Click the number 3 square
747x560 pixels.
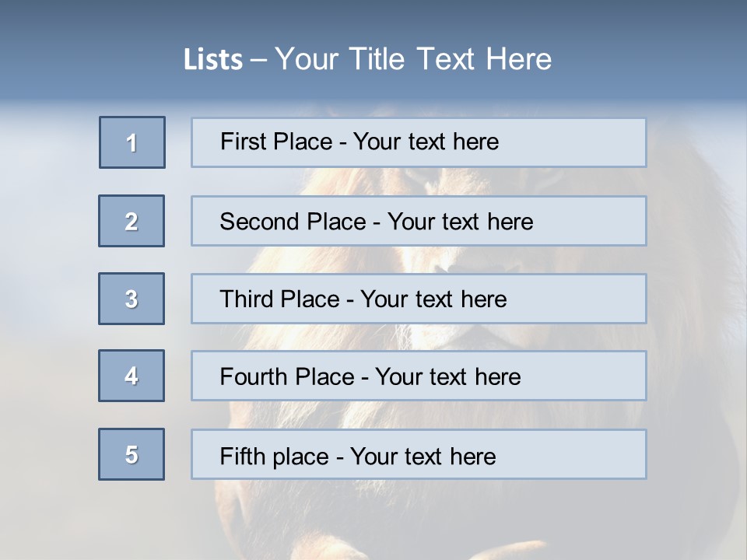pos(132,299)
